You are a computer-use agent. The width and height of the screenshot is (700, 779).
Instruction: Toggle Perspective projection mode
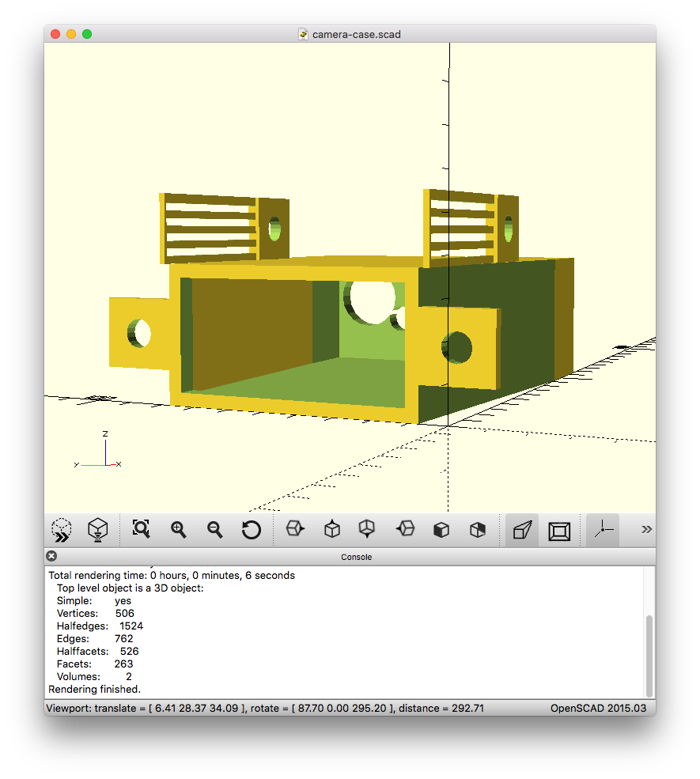(x=522, y=529)
